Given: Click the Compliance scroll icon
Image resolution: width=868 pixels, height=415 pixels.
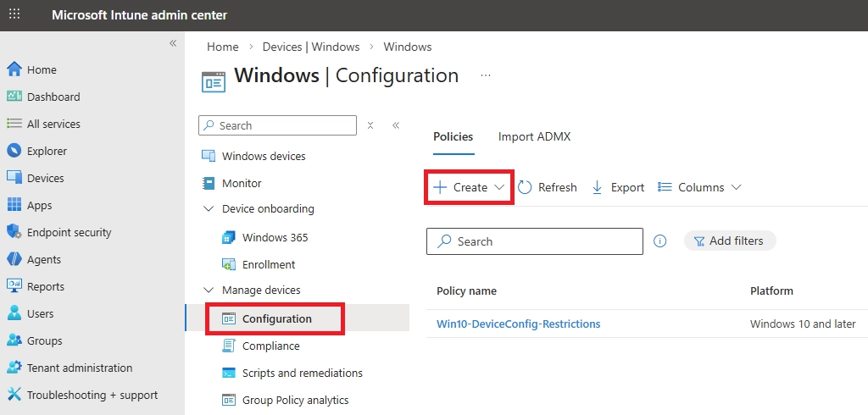Looking at the screenshot, I should tap(229, 346).
